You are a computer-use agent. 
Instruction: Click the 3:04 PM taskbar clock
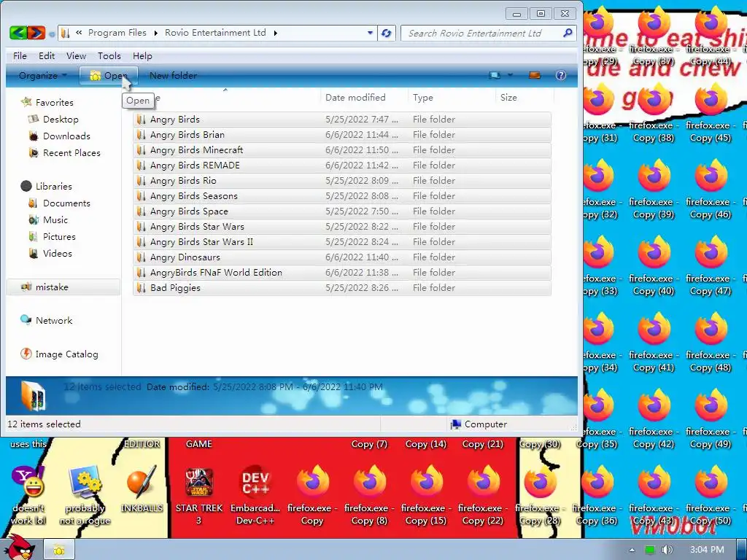tap(707, 550)
